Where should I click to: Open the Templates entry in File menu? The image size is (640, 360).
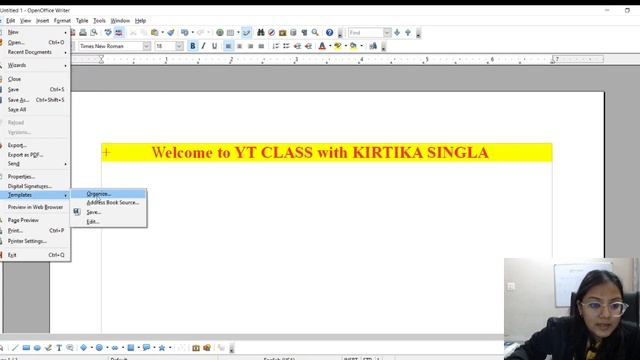pyautogui.click(x=35, y=195)
